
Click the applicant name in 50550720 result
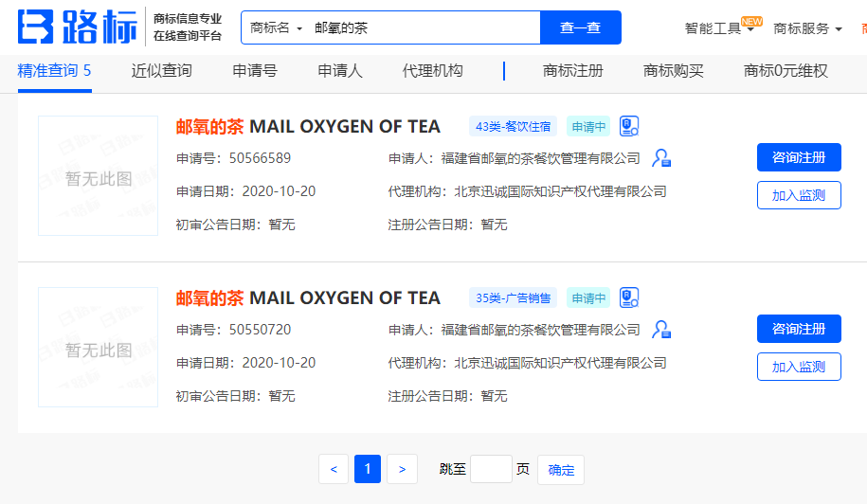[540, 330]
